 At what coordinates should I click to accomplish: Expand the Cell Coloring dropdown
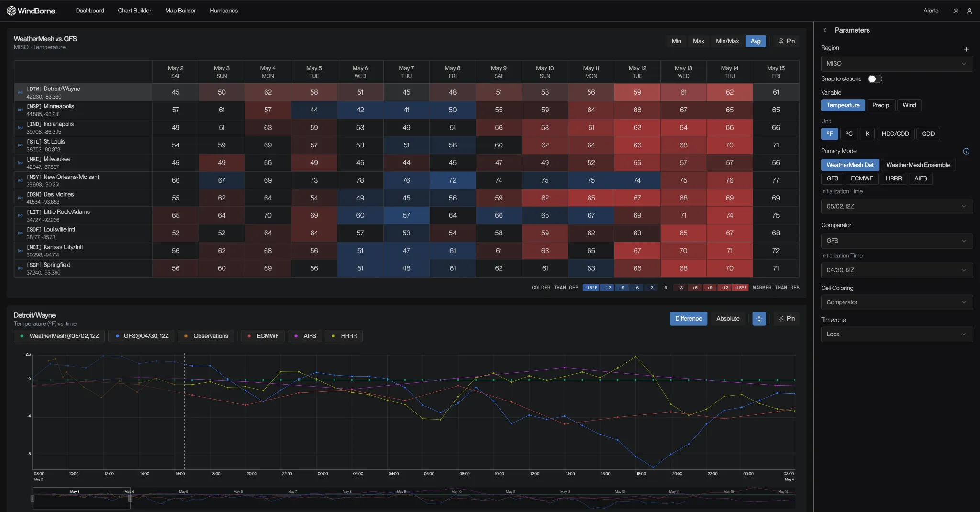point(897,302)
